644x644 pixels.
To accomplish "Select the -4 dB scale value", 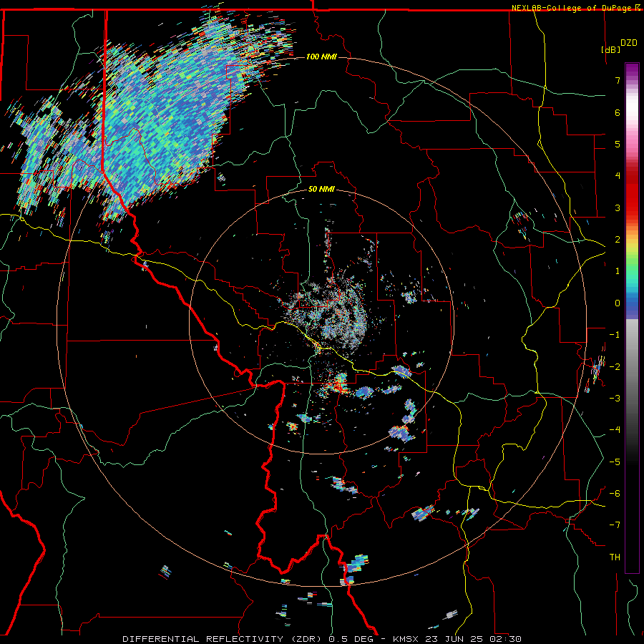I will tap(615, 430).
